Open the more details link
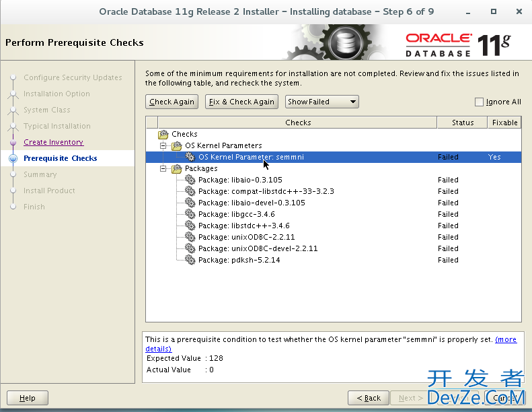532x412 pixels. pos(506,339)
